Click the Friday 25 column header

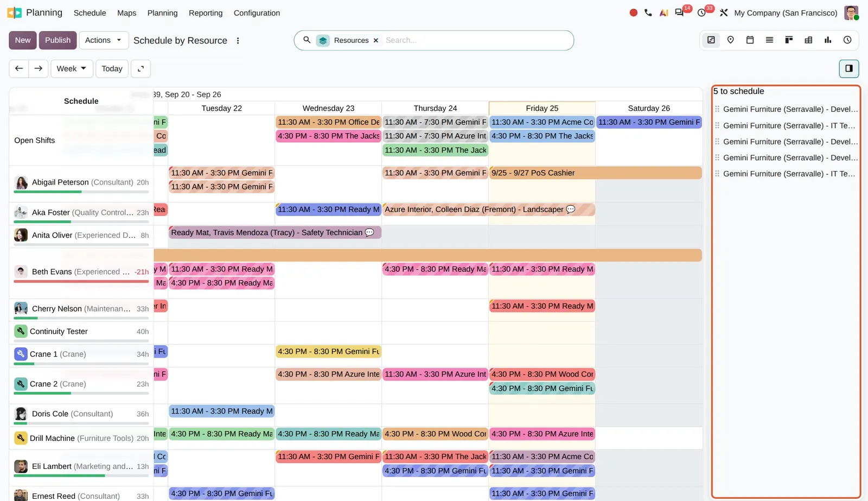[x=542, y=108]
